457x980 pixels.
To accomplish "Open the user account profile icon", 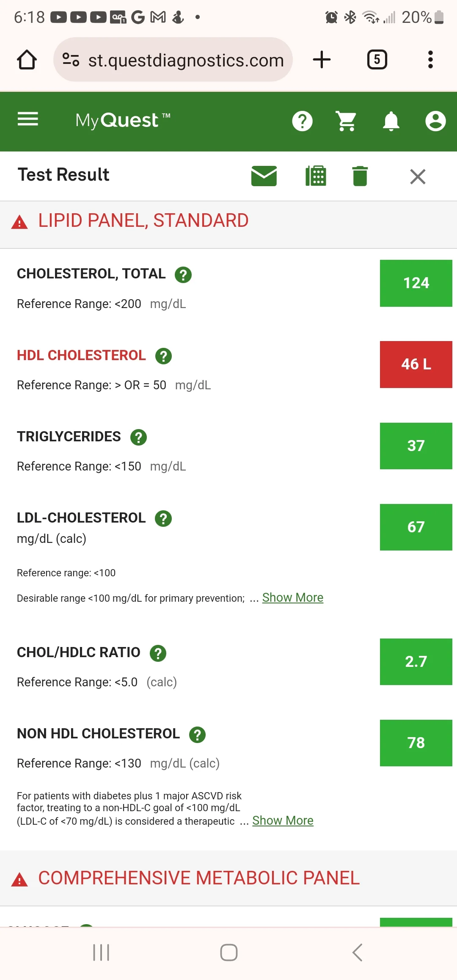I will (435, 121).
